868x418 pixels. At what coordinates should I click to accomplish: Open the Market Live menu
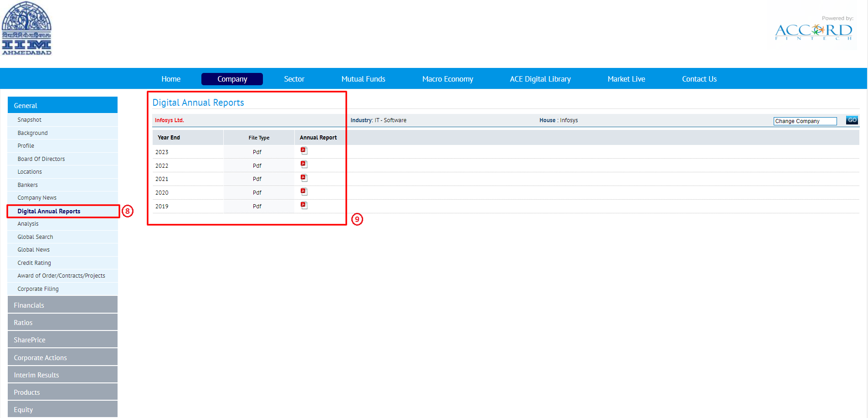click(626, 79)
